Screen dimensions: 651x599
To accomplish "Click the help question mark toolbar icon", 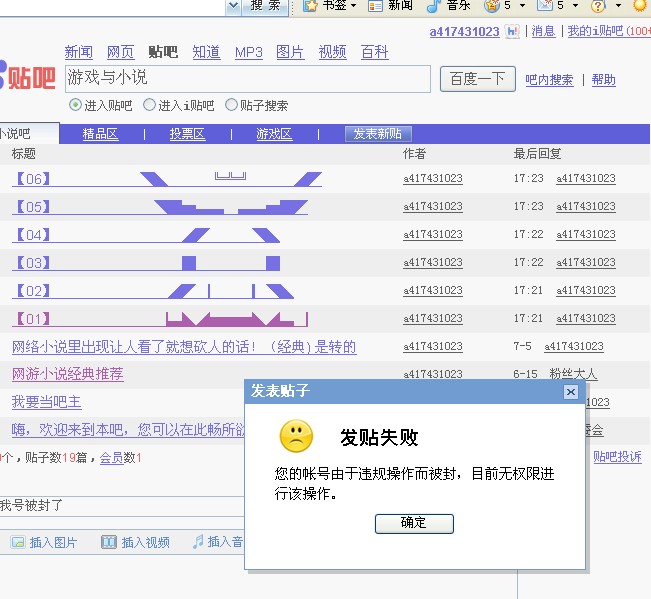I will click(x=598, y=5).
